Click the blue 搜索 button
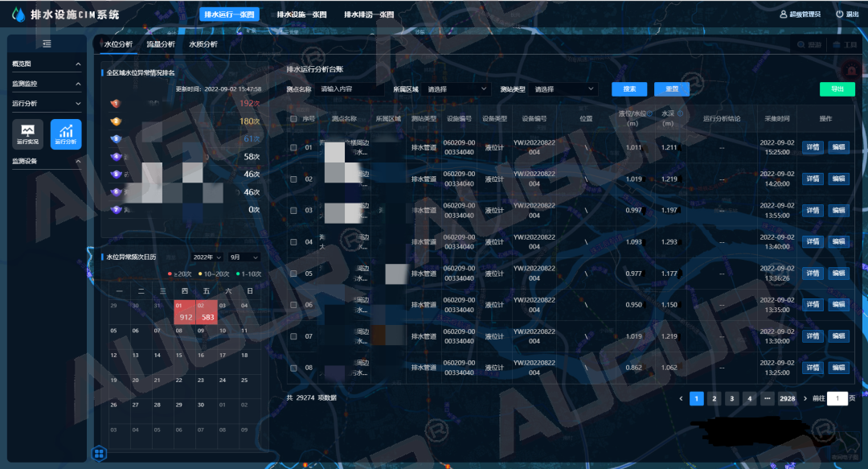The width and height of the screenshot is (868, 469). tap(629, 89)
